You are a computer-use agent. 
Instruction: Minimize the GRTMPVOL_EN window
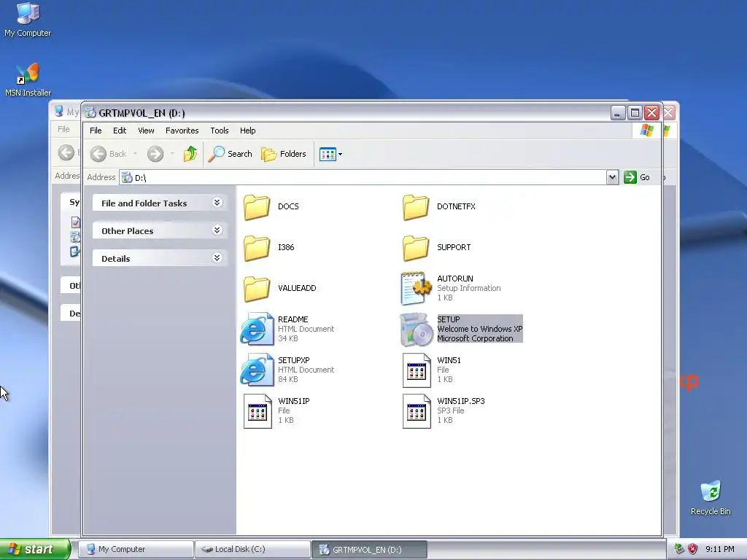618,113
